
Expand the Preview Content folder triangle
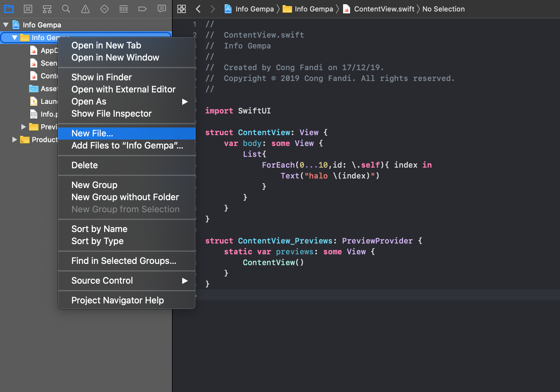click(x=23, y=127)
